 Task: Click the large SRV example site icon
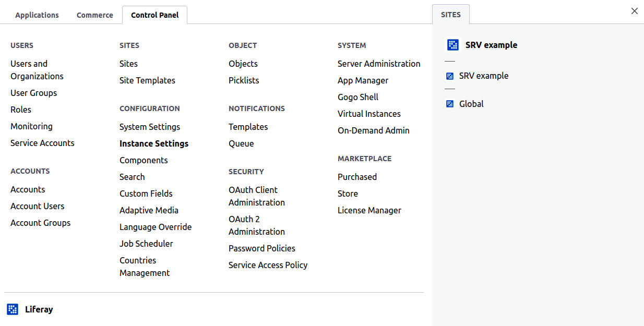coord(453,45)
